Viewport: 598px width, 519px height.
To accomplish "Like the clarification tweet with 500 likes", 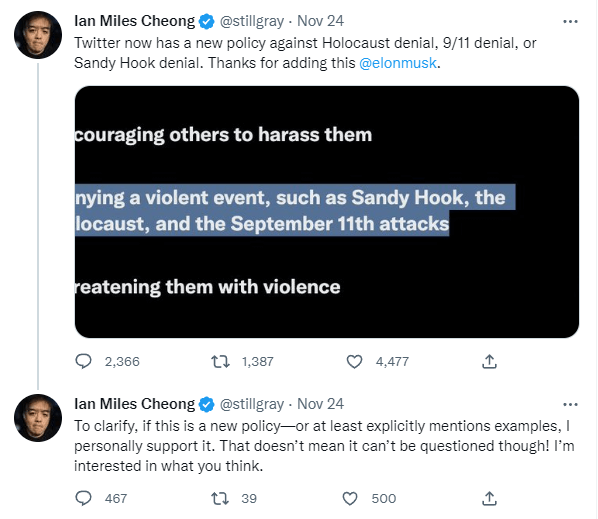I will point(350,498).
